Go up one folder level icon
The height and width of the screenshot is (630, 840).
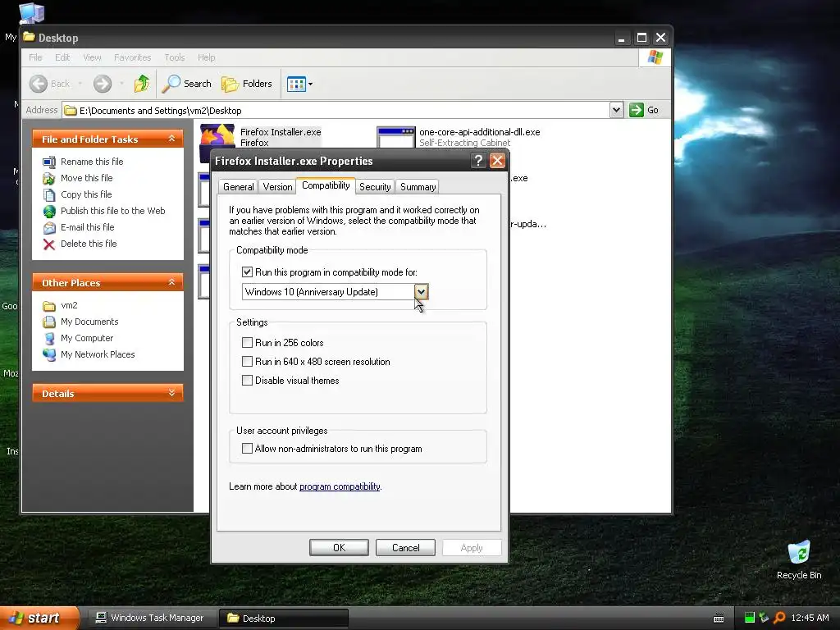[x=142, y=84]
